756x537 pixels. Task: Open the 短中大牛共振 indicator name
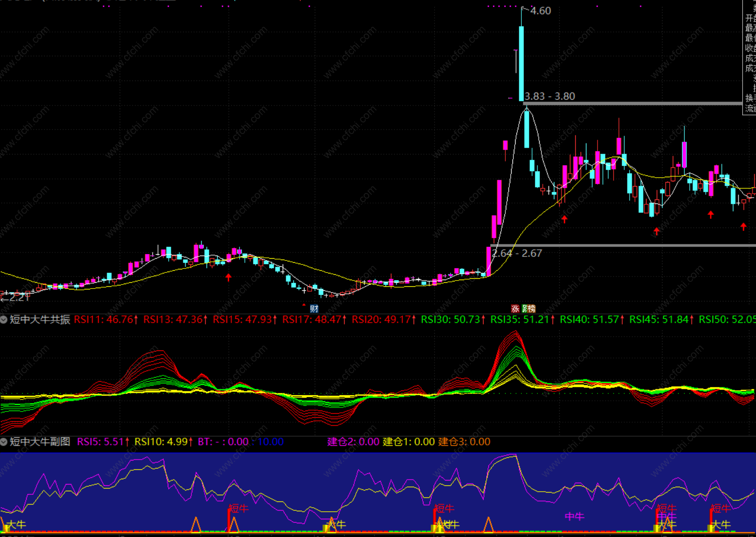[40, 320]
